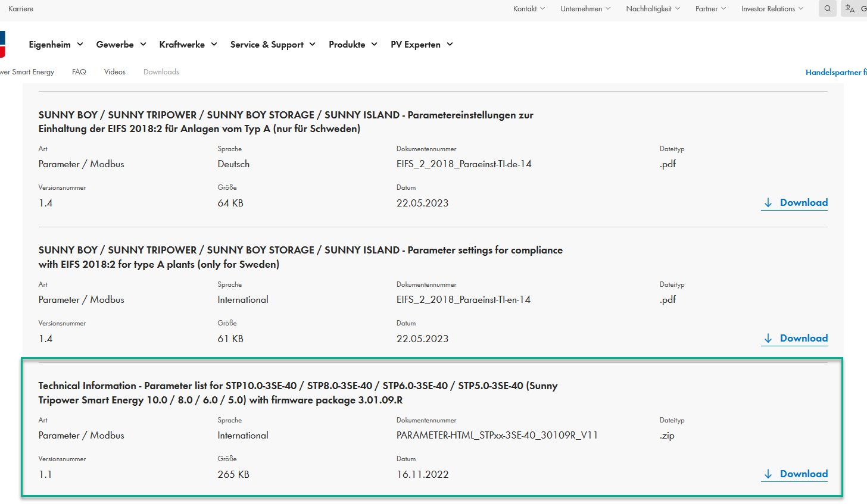This screenshot has width=867, height=504.
Task: Click the file size '61 KB'
Action: pos(230,339)
